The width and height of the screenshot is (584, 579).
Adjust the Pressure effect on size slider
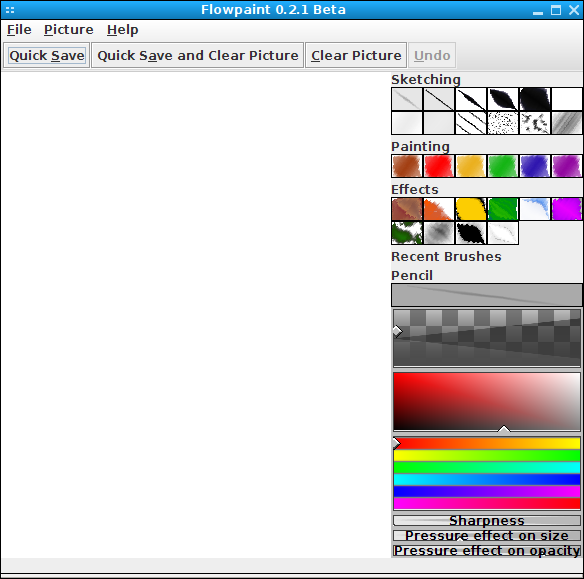coord(487,535)
